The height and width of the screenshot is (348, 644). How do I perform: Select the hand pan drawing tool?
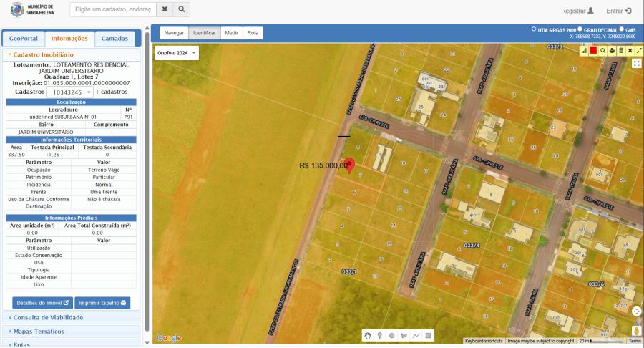click(368, 335)
